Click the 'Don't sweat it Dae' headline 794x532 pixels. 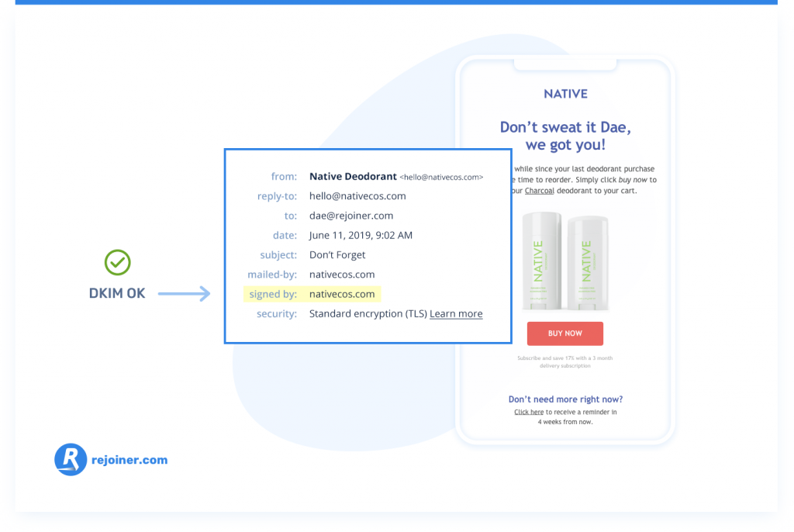pos(565,136)
